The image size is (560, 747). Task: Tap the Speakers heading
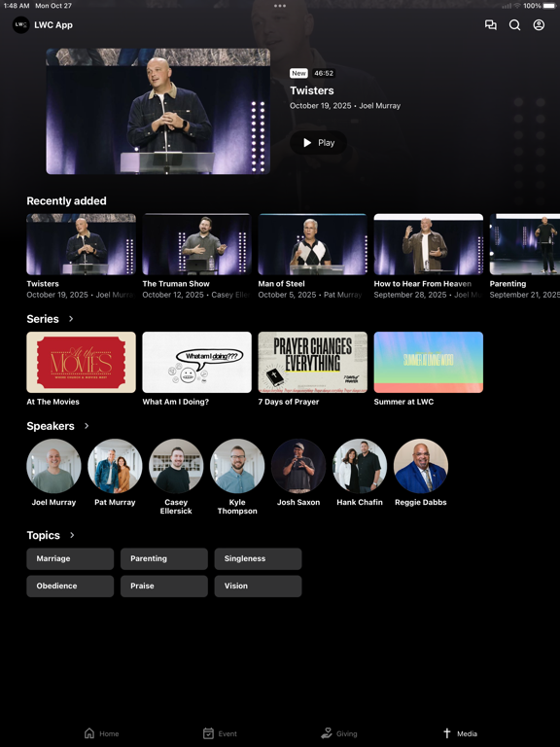[51, 426]
